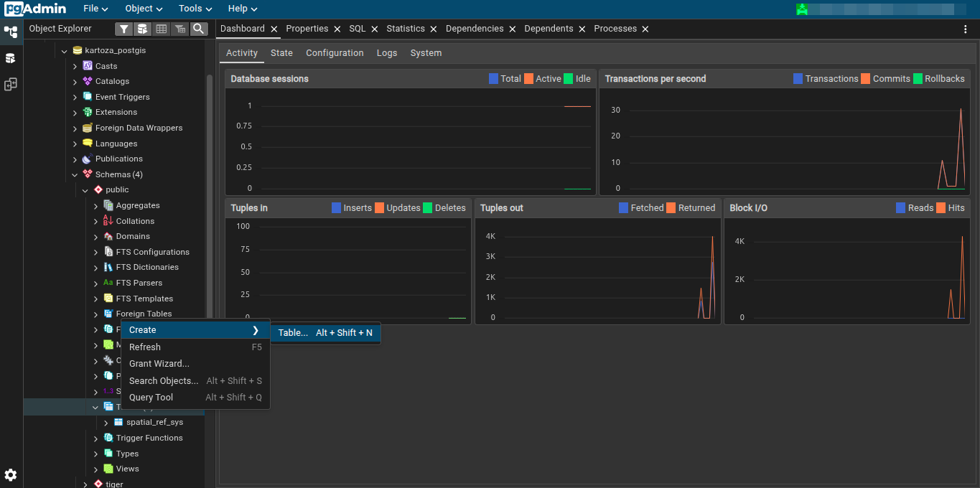Click the blue Total legend swatch

493,79
